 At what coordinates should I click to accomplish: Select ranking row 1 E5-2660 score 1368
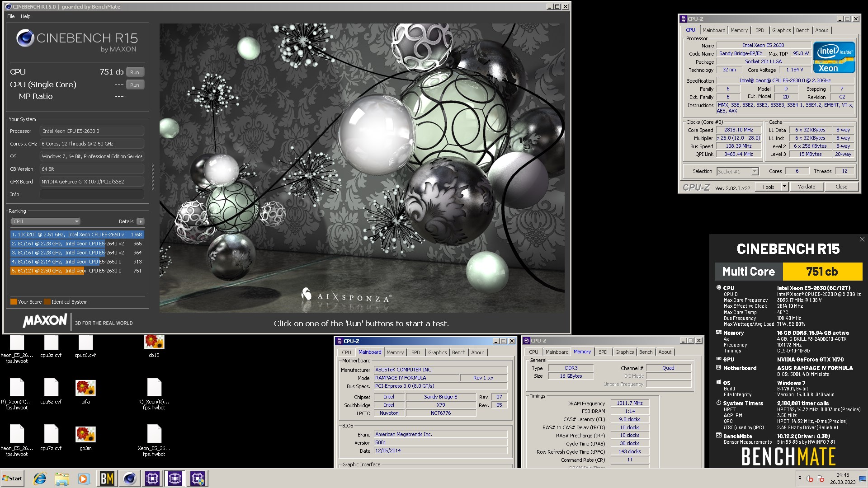pyautogui.click(x=77, y=235)
